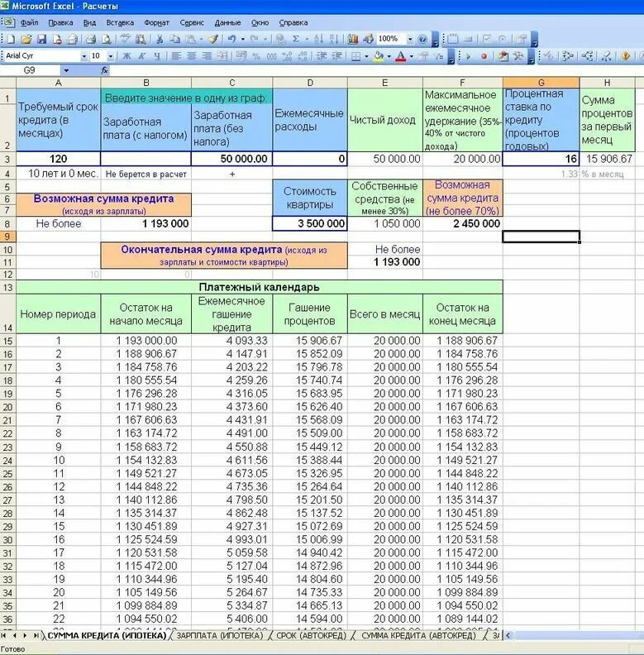Run the spelling check icon
The image size is (644, 655).
pyautogui.click(x=125, y=39)
